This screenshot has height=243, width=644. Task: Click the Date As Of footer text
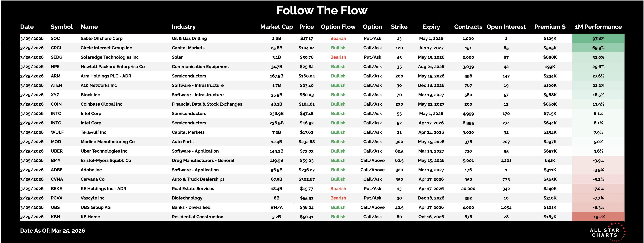click(53, 231)
